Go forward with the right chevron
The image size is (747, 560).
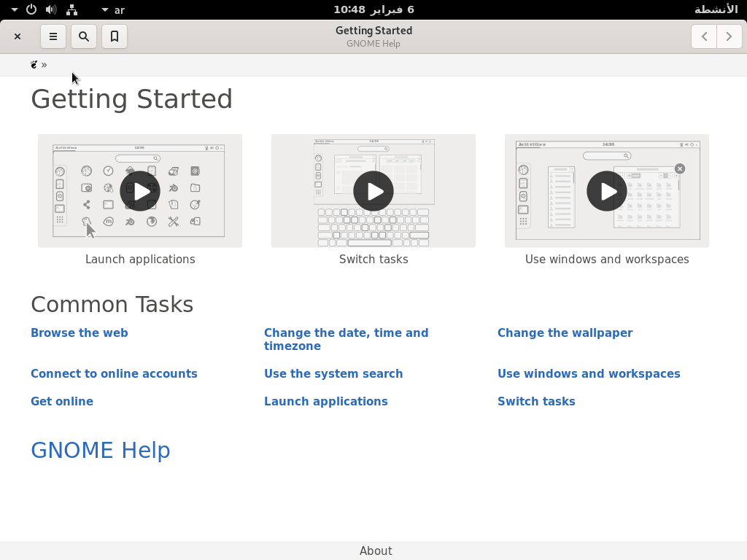[729, 36]
